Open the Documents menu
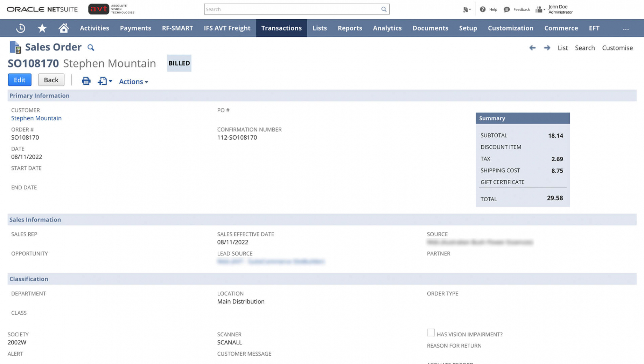 pyautogui.click(x=430, y=28)
